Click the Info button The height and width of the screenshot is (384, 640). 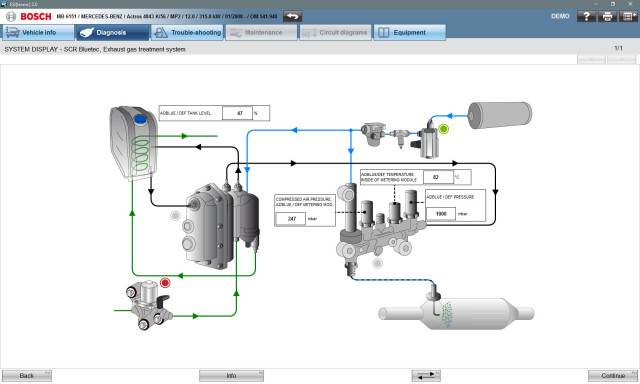231,375
